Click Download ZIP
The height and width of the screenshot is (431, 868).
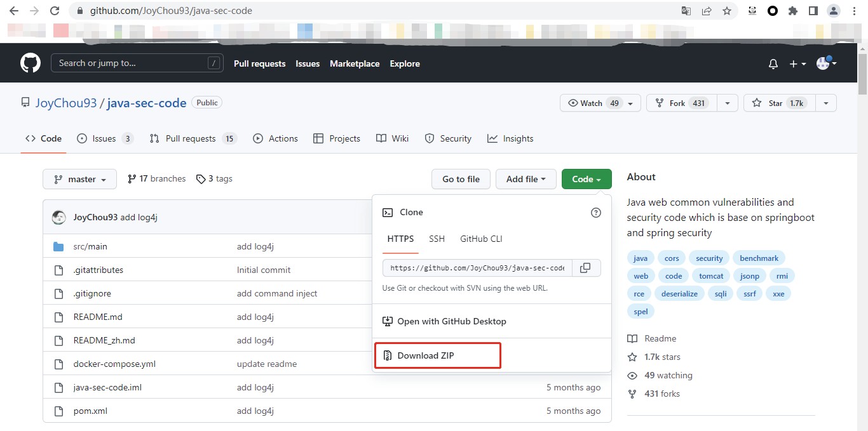coord(438,355)
